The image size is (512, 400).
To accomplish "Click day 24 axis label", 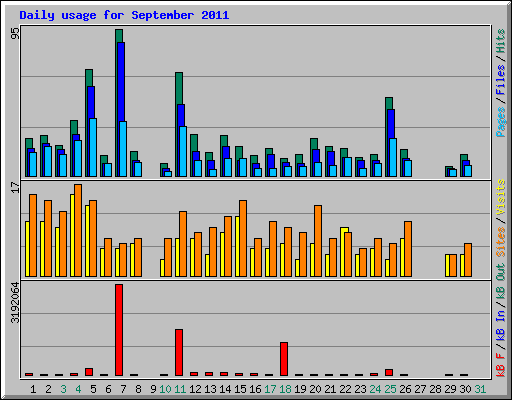I will (375, 389).
